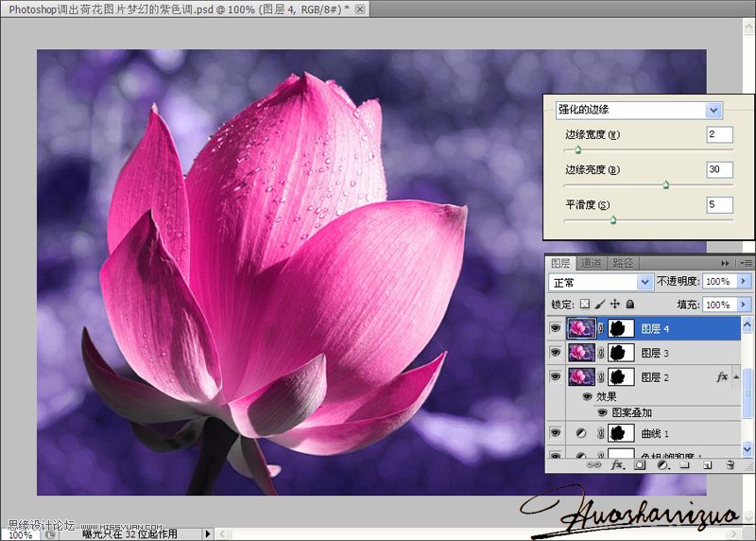Screen dimensions: 756x541
Task: Collapse layers panel with double-arrow icon
Action: 725,263
